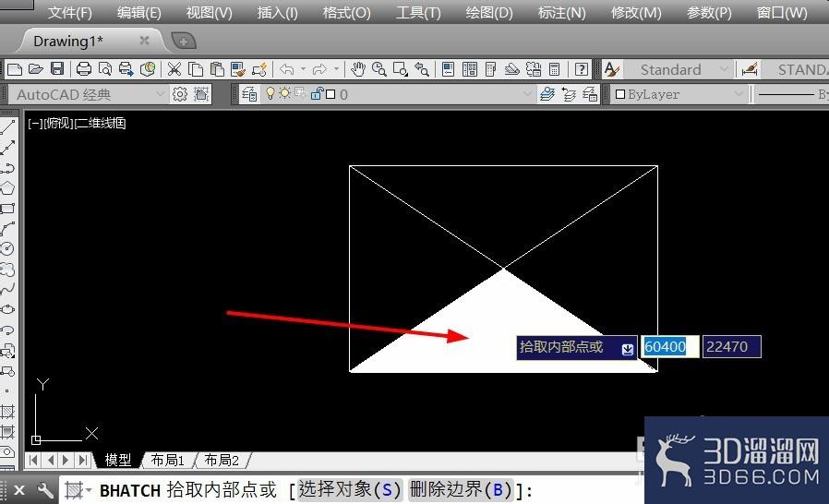Open the Dimension Style manager icon
829x504 pixels.
[x=750, y=69]
